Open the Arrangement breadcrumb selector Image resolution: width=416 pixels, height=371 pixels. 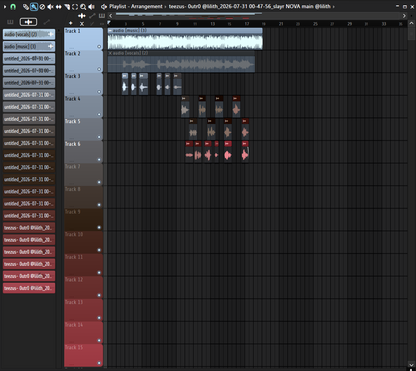(147, 6)
